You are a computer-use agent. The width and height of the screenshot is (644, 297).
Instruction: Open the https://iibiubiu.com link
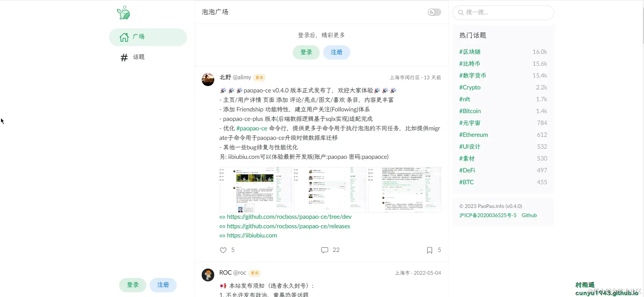point(252,235)
